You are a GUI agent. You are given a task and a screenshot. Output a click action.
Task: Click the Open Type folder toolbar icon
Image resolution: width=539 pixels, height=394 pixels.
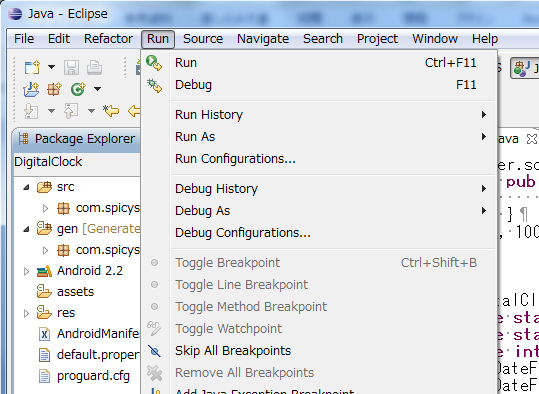point(31,89)
